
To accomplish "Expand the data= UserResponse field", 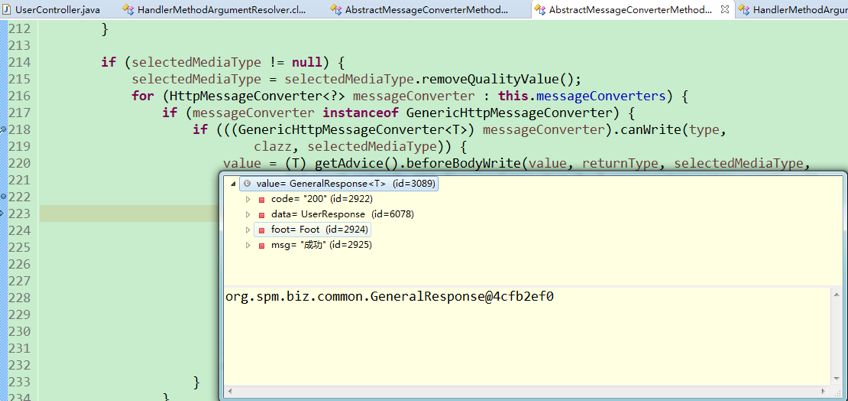I will click(248, 214).
